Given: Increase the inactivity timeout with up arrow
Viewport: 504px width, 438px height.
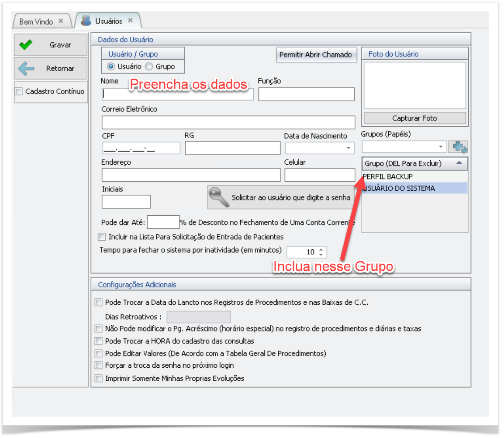Looking at the screenshot, I should 321,250.
